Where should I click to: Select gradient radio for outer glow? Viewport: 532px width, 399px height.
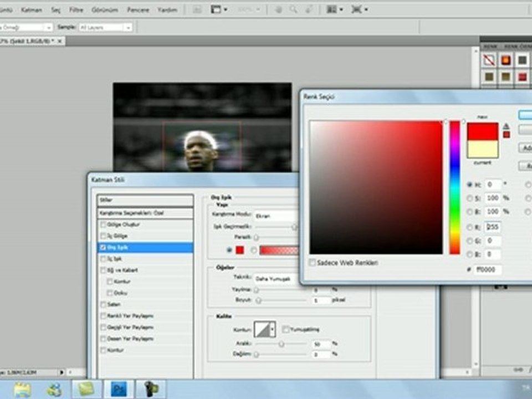point(253,250)
